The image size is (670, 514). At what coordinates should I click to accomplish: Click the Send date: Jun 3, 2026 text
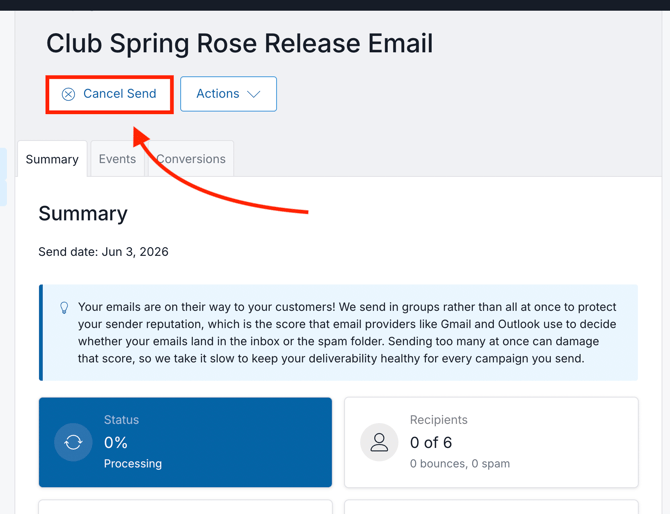pyautogui.click(x=103, y=252)
